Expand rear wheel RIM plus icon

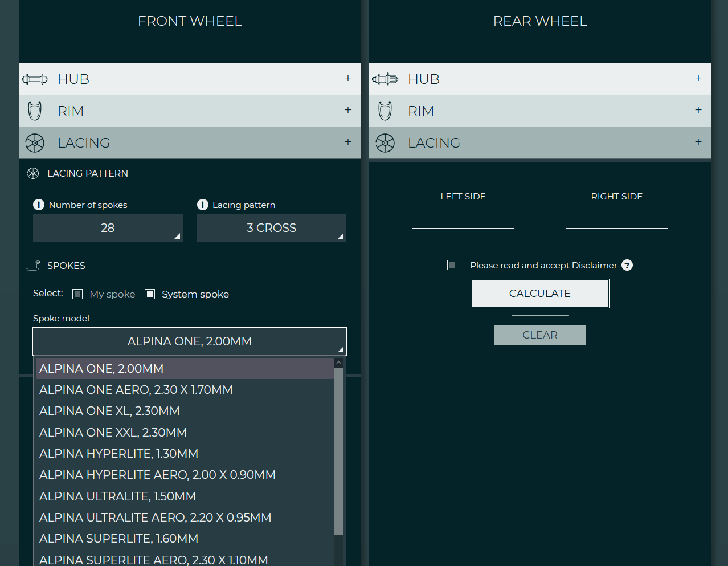tap(698, 110)
